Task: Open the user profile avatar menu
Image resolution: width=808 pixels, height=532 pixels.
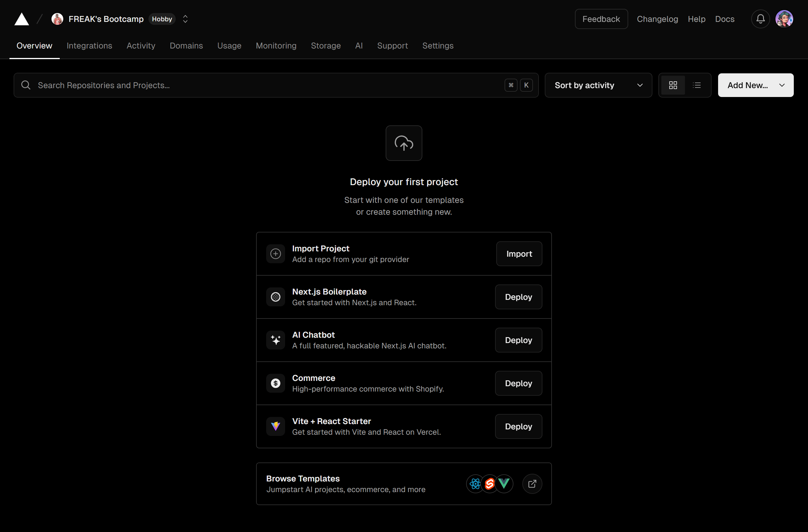Action: [784, 19]
